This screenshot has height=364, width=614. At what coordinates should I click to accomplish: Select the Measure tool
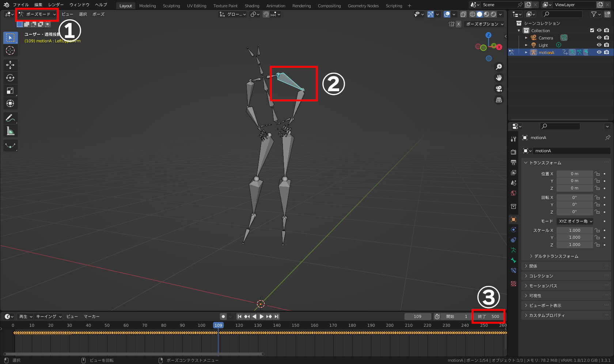[x=10, y=131]
